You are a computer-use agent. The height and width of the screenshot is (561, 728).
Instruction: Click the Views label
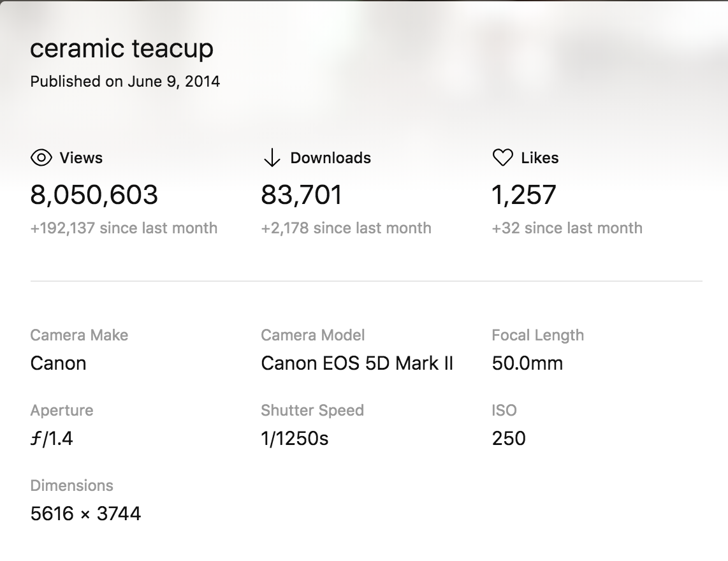coord(81,158)
